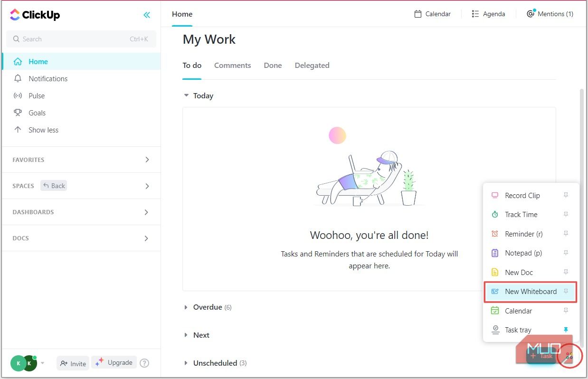This screenshot has height=379, width=588.
Task: Unpin the Task tray item
Action: click(566, 330)
